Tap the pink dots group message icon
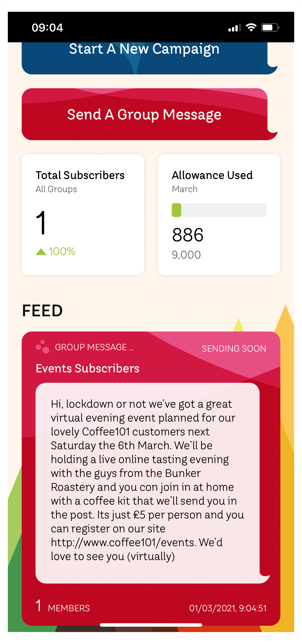This screenshot has width=302, height=644. pyautogui.click(x=43, y=347)
